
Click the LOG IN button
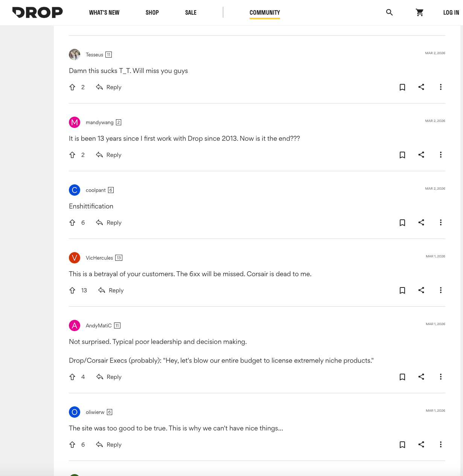pos(451,12)
